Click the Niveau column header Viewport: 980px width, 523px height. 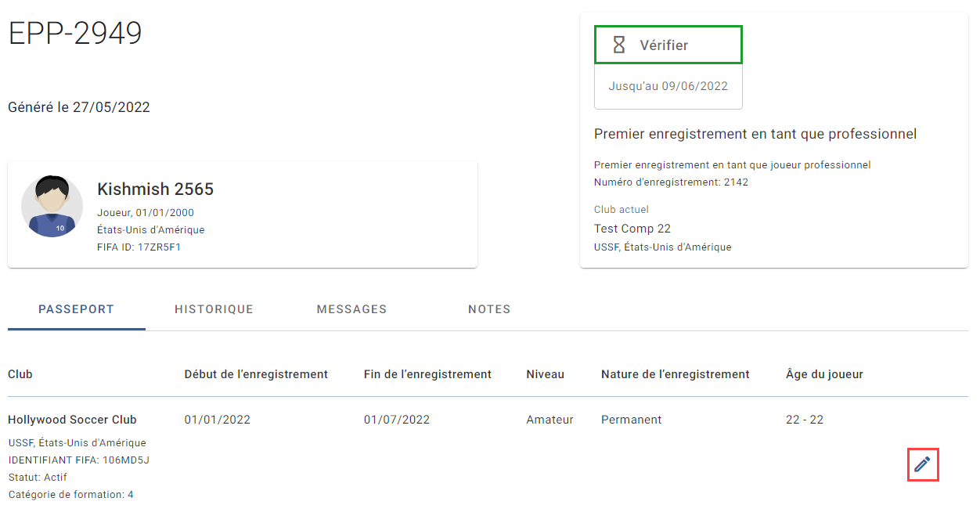[545, 374]
